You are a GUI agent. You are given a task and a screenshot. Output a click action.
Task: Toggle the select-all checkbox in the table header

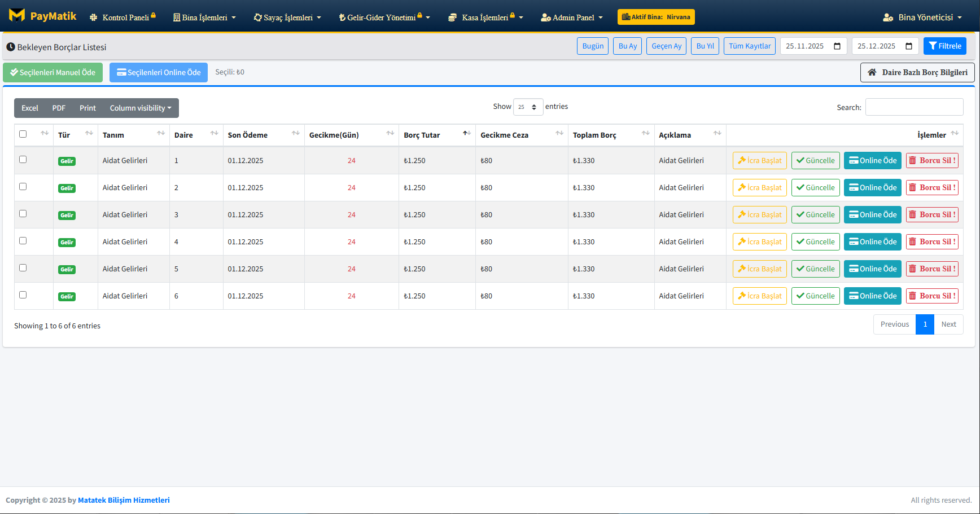(23, 134)
